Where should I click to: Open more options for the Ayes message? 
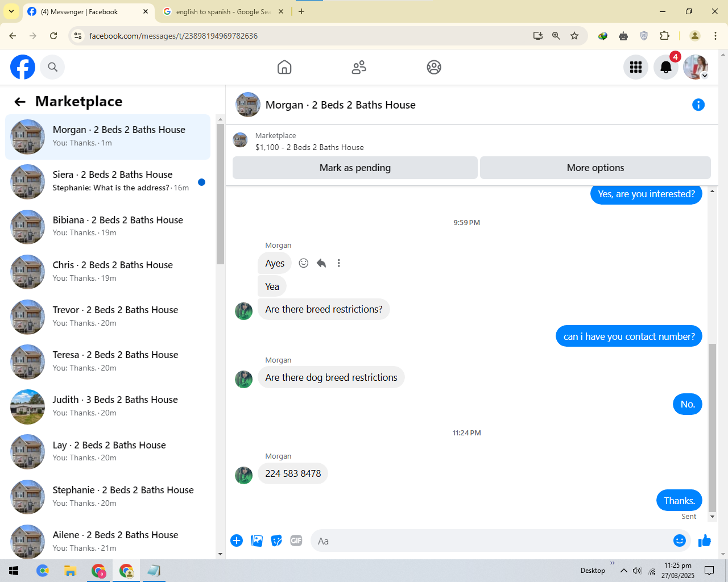coord(339,263)
